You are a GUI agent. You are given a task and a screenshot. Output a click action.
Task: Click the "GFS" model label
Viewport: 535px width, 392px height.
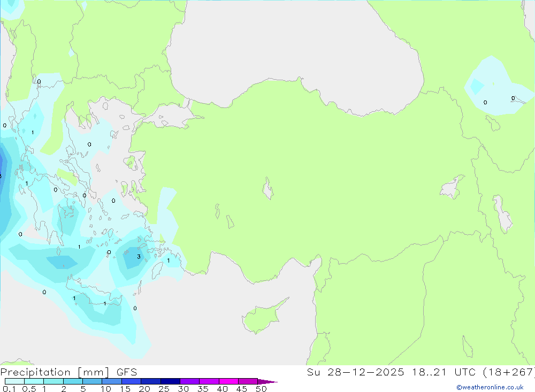[x=127, y=372]
